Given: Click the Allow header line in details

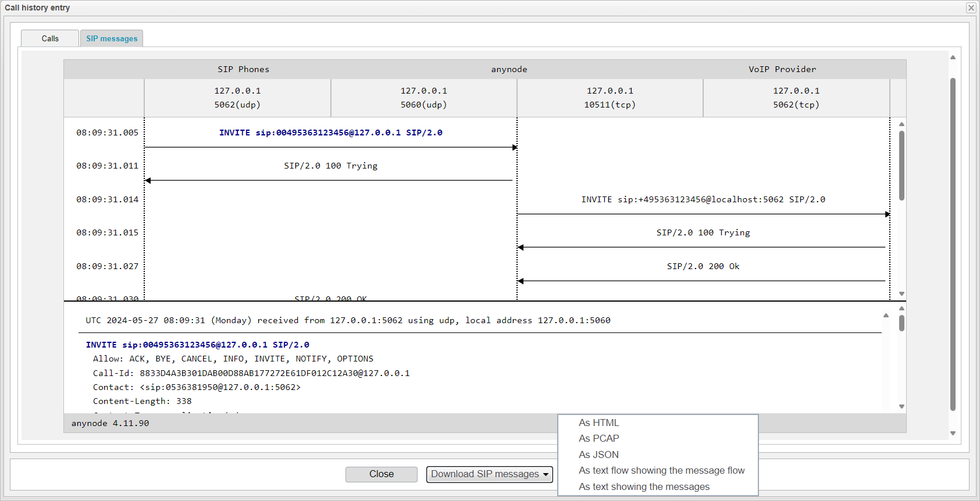Looking at the screenshot, I should 233,359.
